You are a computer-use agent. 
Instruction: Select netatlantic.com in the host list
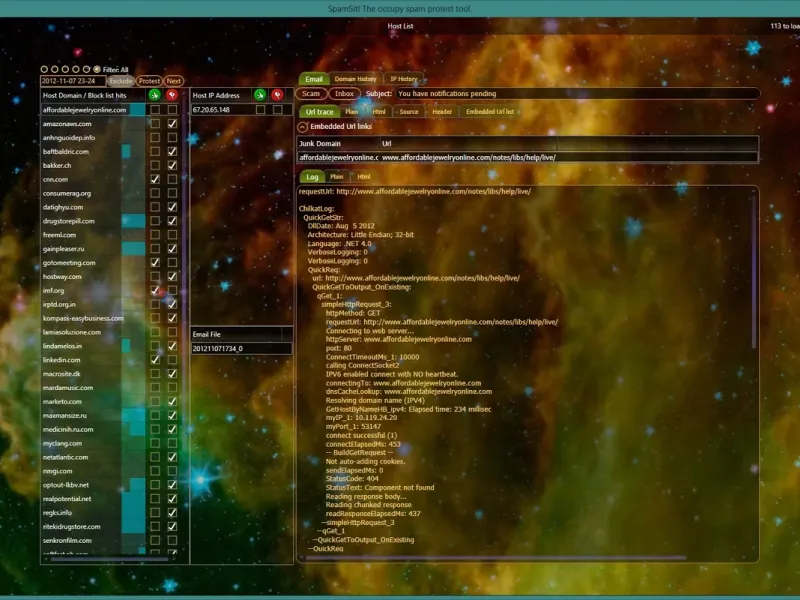65,457
